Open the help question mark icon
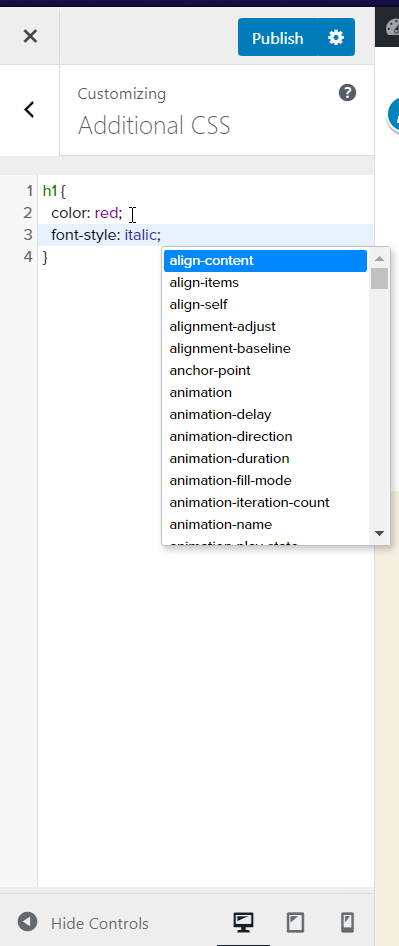The image size is (399, 946). [x=347, y=93]
